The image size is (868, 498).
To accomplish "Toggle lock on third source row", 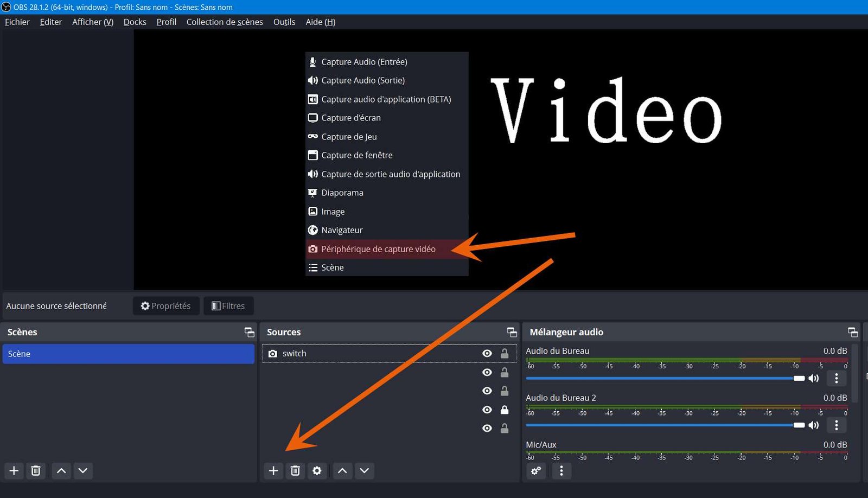I will pyautogui.click(x=505, y=391).
